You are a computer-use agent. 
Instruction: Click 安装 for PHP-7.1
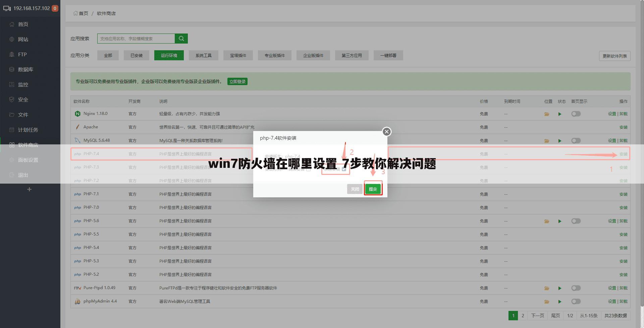624,194
